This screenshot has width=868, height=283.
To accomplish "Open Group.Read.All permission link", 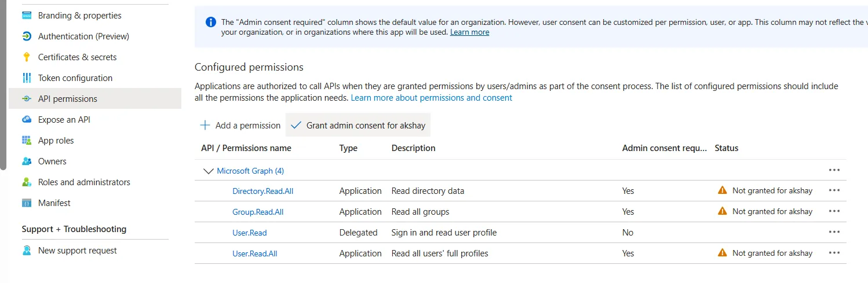I will [x=258, y=212].
